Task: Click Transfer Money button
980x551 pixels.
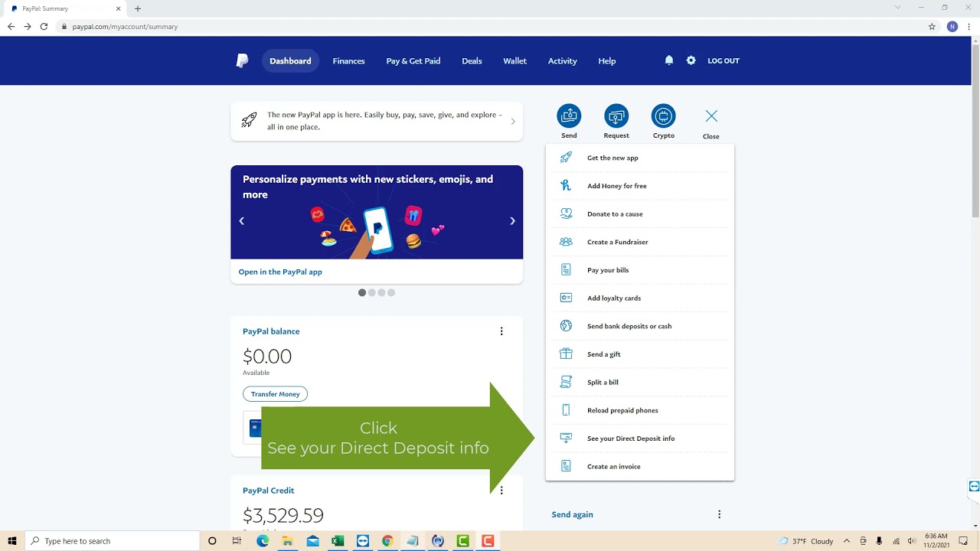Action: pyautogui.click(x=276, y=394)
